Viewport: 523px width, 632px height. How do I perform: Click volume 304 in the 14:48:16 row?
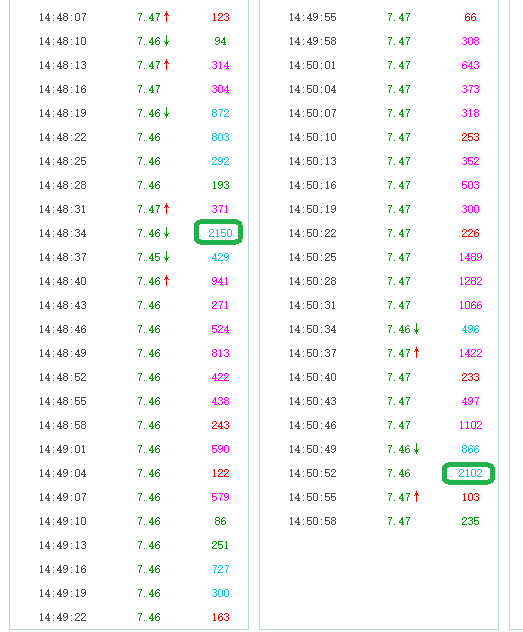click(x=220, y=89)
